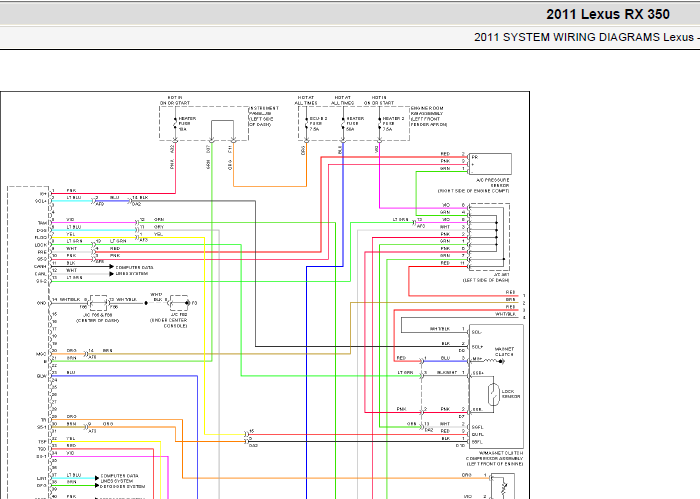Click the WHT/BLK label at wire end 4
This screenshot has width=700, height=499.
point(506,314)
